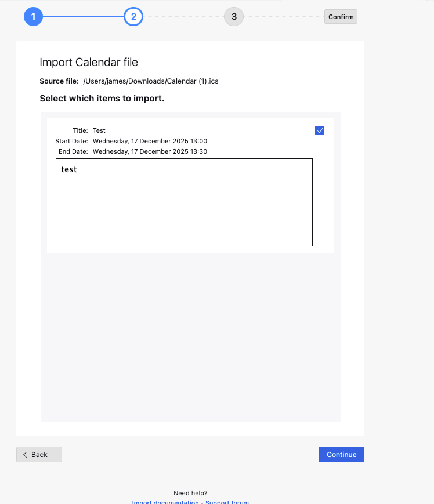Click the event description box containing "test"
Image resolution: width=434 pixels, height=504 pixels.
(x=184, y=202)
